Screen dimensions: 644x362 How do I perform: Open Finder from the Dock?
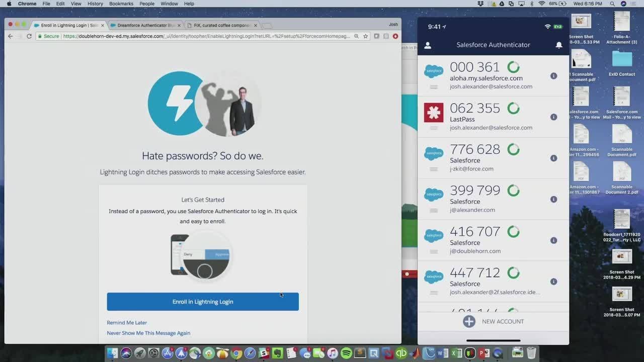(x=112, y=353)
